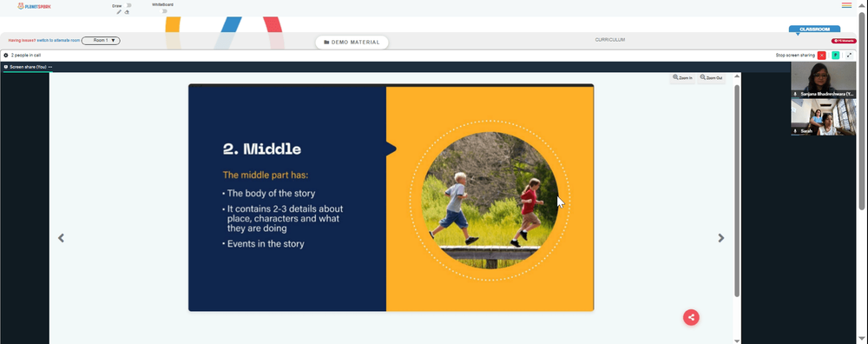Click the green P icon
Viewport: 868px width, 344px height.
[x=835, y=56]
